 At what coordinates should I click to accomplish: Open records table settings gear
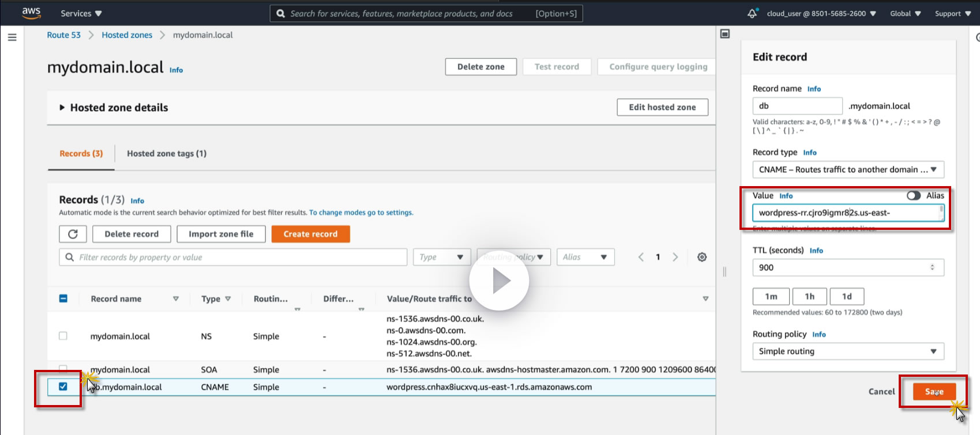pyautogui.click(x=702, y=257)
